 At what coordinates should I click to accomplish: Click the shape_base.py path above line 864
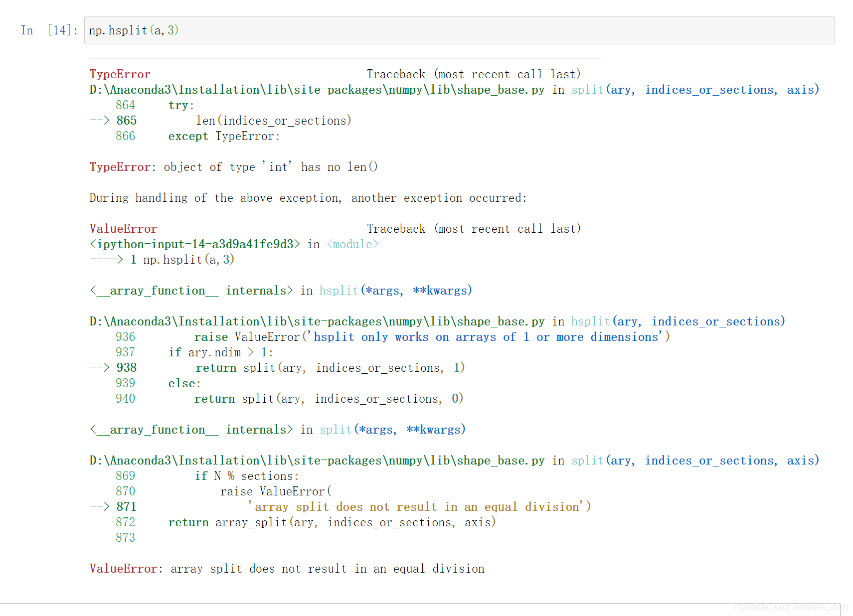tap(317, 90)
